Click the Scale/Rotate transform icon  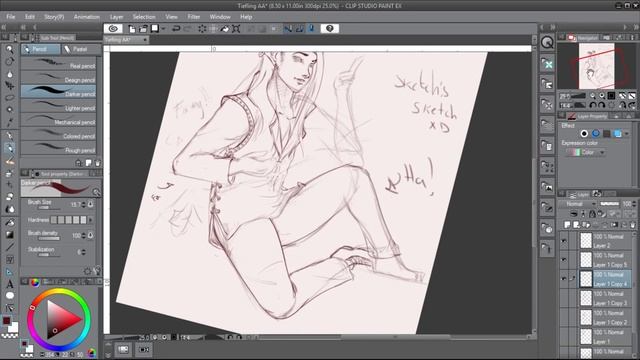[x=236, y=29]
